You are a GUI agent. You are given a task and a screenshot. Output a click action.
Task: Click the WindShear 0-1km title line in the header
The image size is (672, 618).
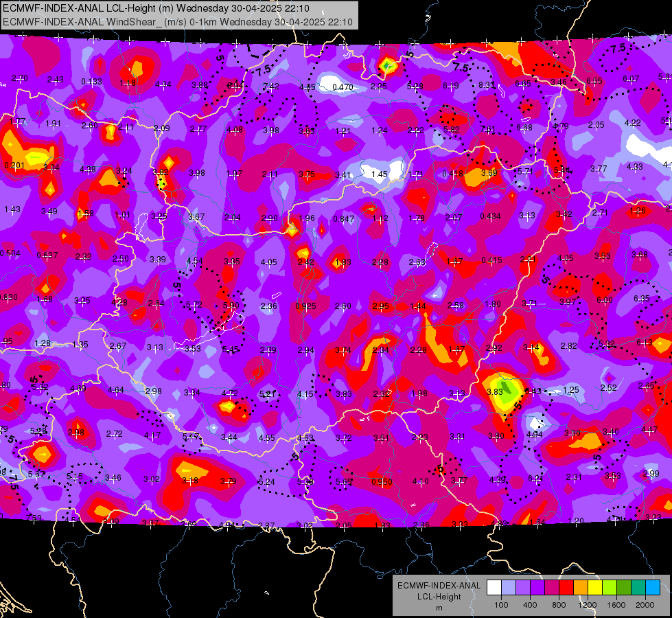click(177, 22)
